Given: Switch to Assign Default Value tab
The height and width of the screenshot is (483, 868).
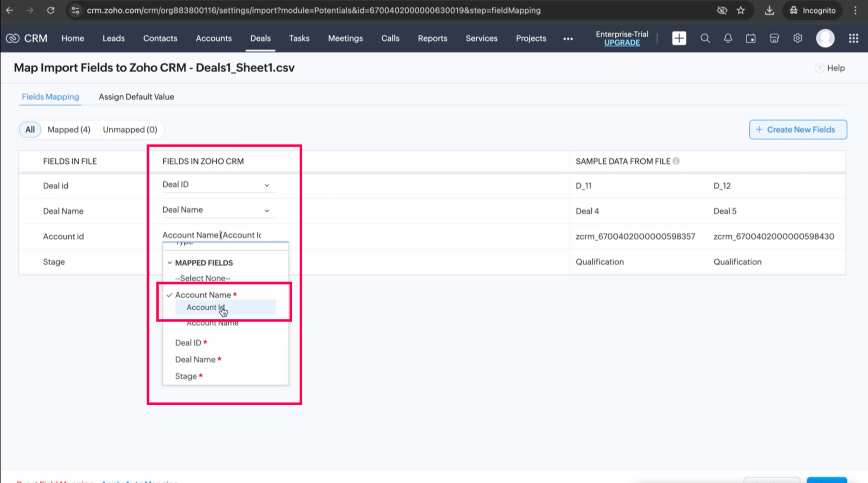Looking at the screenshot, I should click(x=136, y=97).
